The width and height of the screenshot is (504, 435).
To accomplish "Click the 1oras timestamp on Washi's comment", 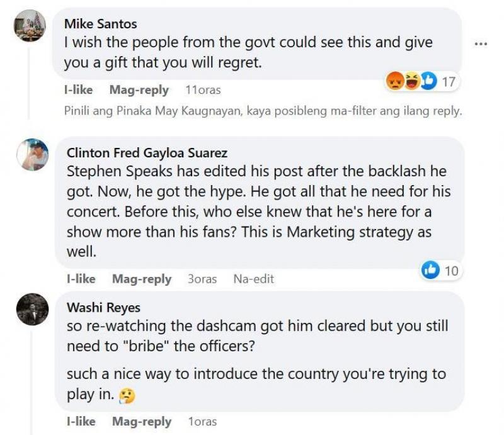I will click(x=202, y=421).
